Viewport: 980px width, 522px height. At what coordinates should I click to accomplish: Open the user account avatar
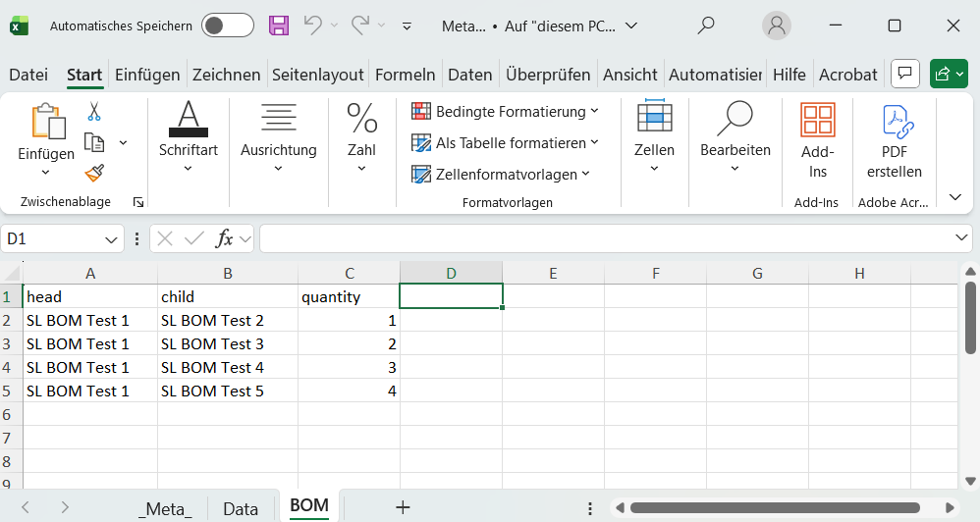(777, 26)
